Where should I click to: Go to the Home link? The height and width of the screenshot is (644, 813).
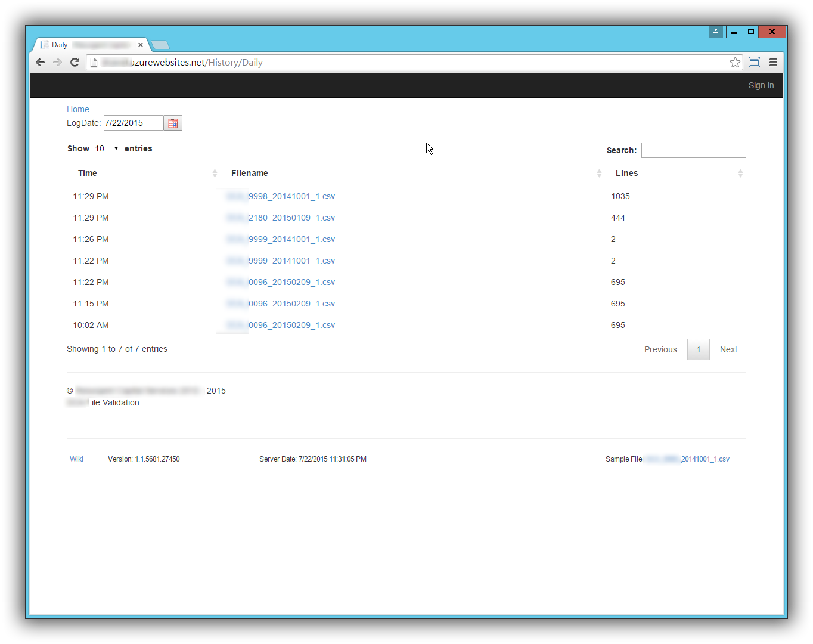(78, 109)
